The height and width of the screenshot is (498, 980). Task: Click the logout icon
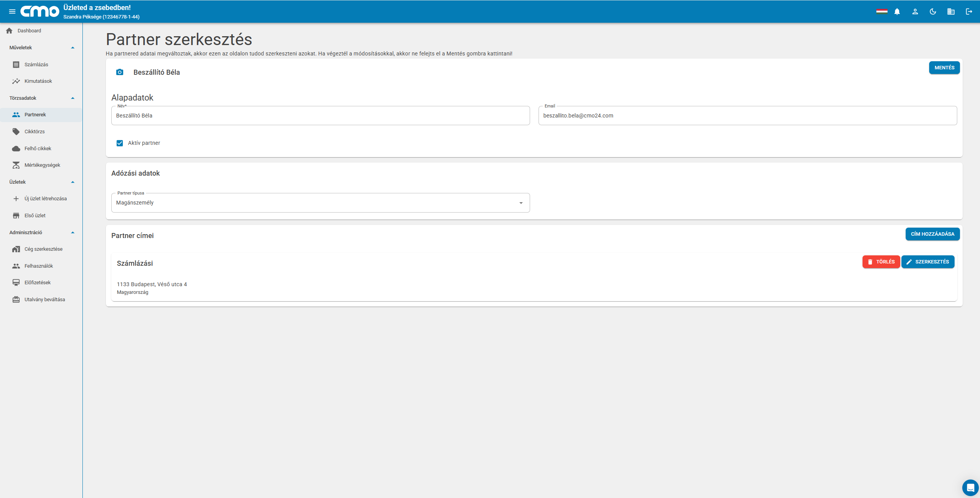tap(969, 12)
